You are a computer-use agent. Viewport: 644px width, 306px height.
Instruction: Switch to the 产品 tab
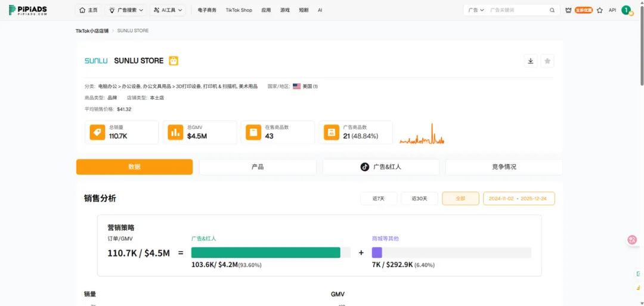click(257, 167)
